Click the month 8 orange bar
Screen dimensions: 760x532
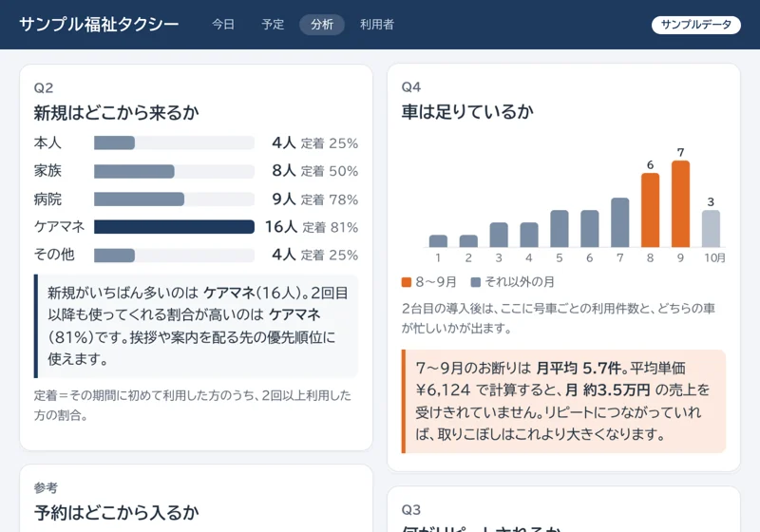coord(650,210)
